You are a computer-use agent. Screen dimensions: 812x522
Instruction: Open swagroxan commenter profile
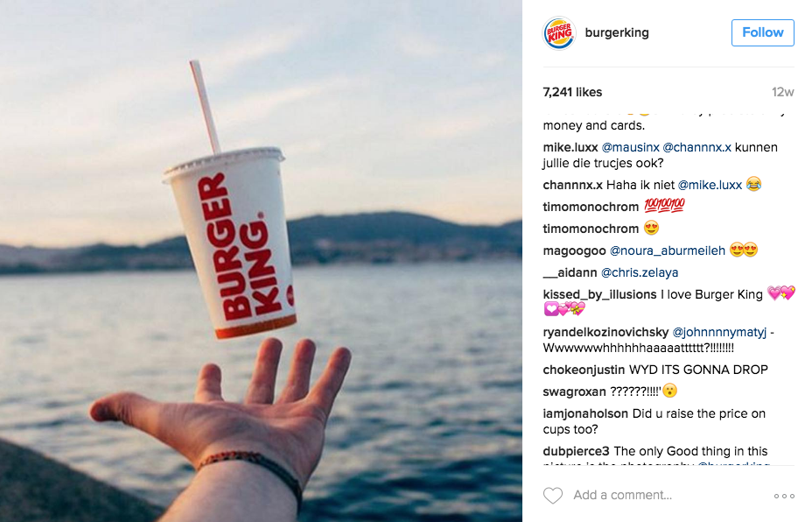(x=574, y=391)
